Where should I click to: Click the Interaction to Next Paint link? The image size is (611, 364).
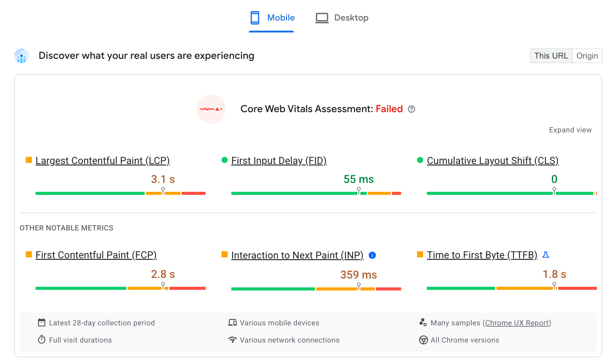click(x=297, y=255)
